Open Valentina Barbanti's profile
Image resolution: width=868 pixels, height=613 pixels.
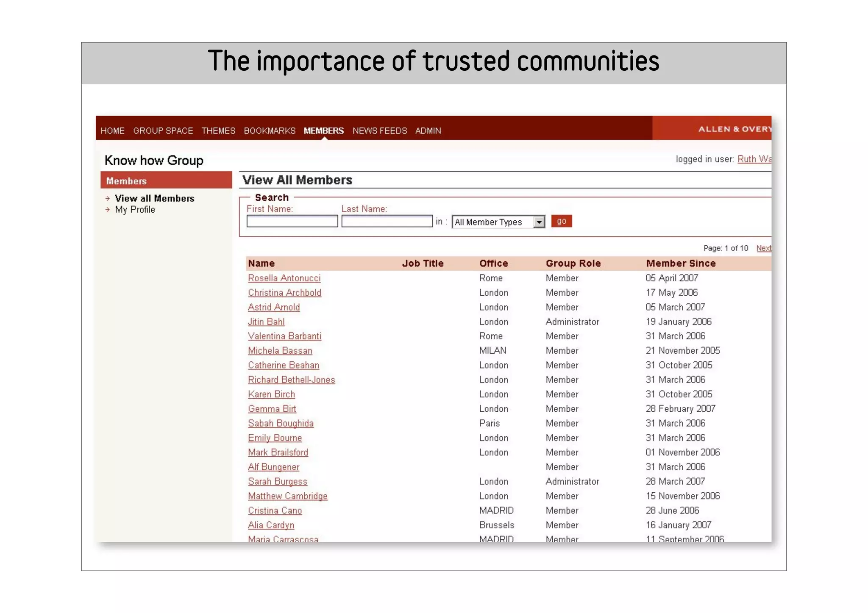tap(285, 336)
